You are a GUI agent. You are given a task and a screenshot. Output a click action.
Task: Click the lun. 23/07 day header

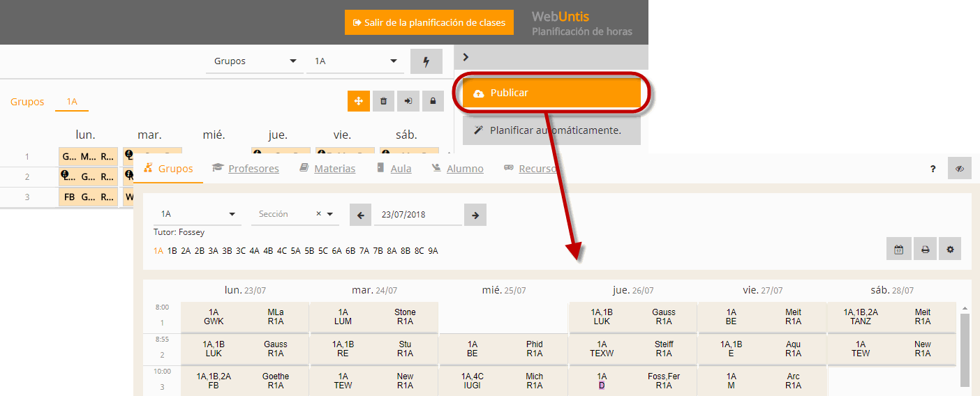244,290
